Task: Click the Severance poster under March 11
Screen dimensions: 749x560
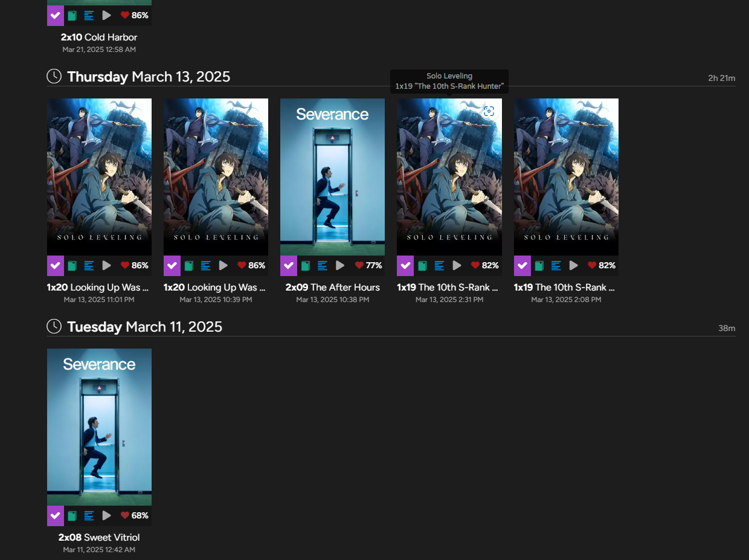Action: [x=99, y=427]
